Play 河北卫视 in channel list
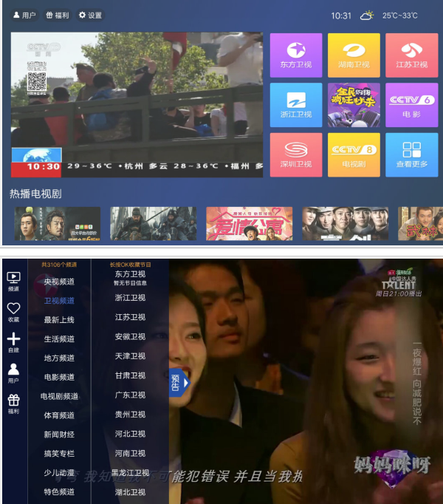Viewport: 443px width, 504px height. coord(130,434)
